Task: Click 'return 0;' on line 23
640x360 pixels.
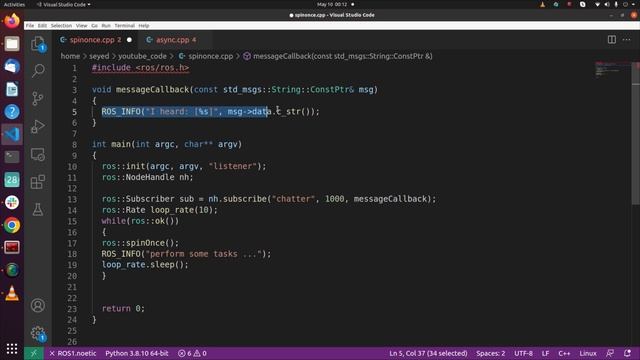Action: pyautogui.click(x=123, y=309)
